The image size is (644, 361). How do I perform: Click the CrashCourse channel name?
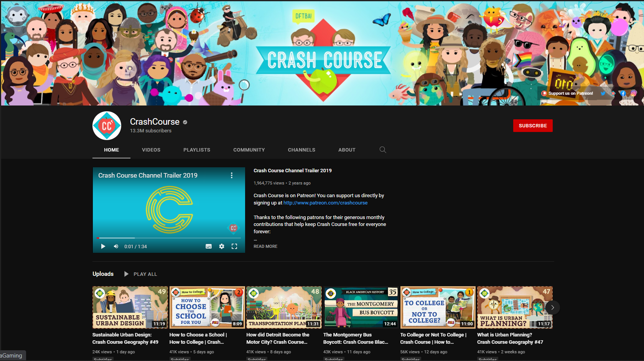(155, 122)
